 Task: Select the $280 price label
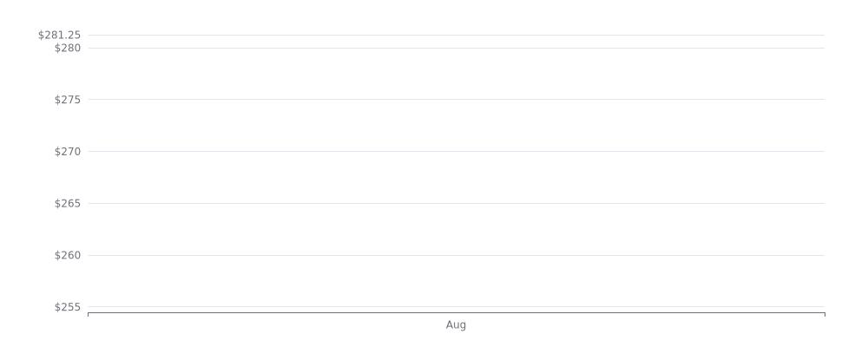click(68, 49)
